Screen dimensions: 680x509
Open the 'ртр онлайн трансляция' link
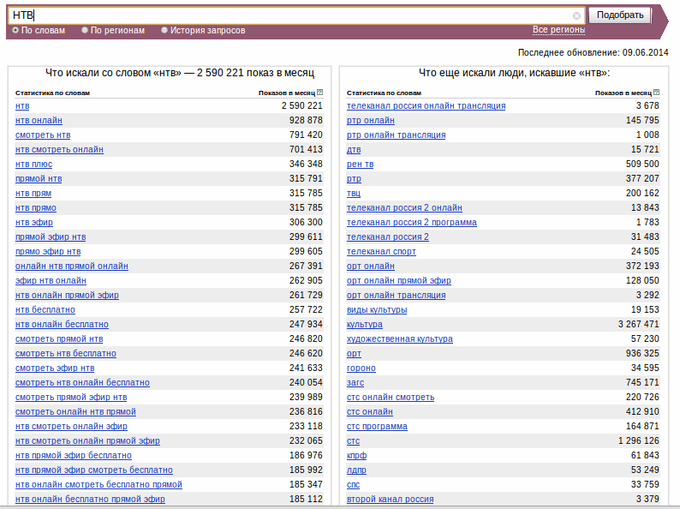(396, 135)
